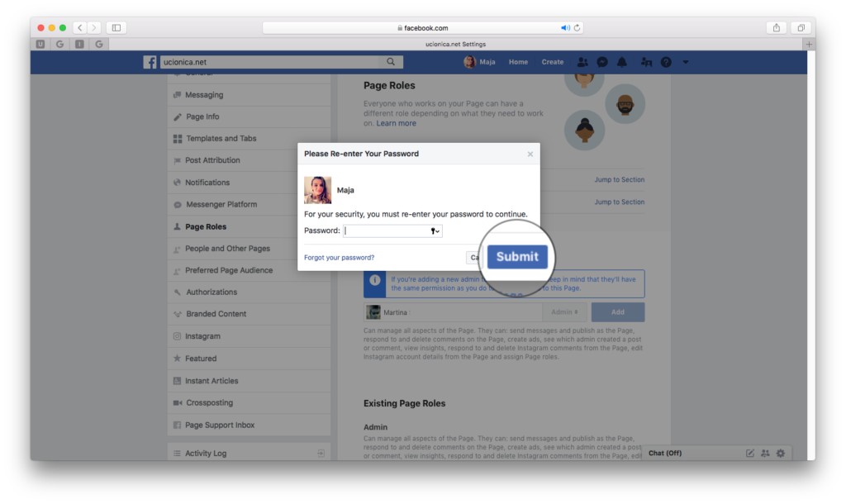
Task: Click the Facebook logo icon
Action: coord(150,62)
